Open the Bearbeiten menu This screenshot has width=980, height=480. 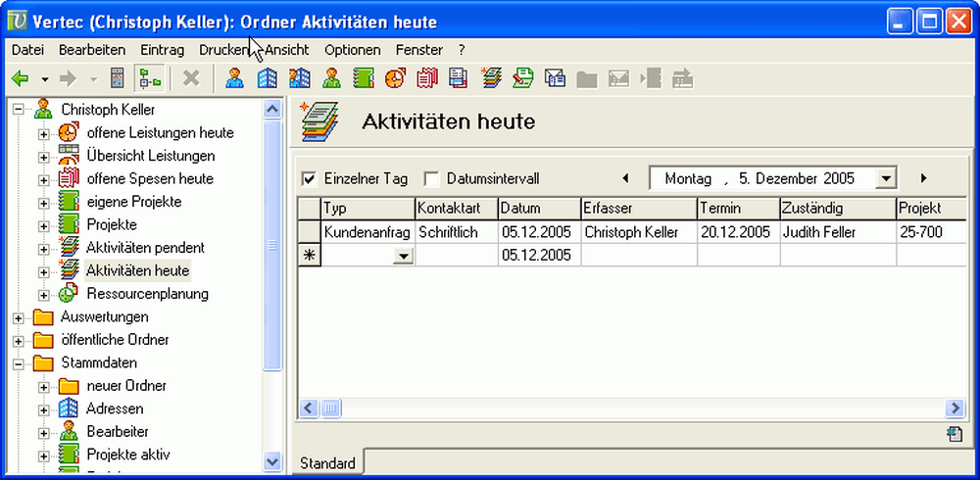click(92, 49)
